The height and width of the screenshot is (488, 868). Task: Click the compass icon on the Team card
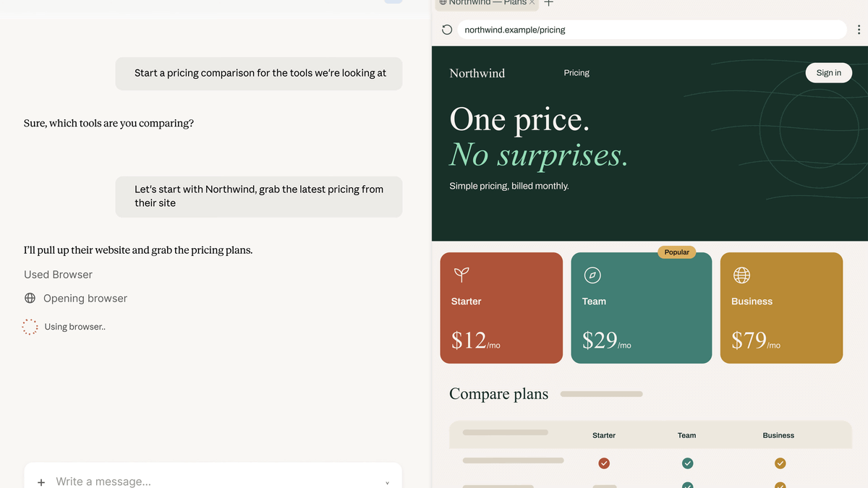[592, 275]
